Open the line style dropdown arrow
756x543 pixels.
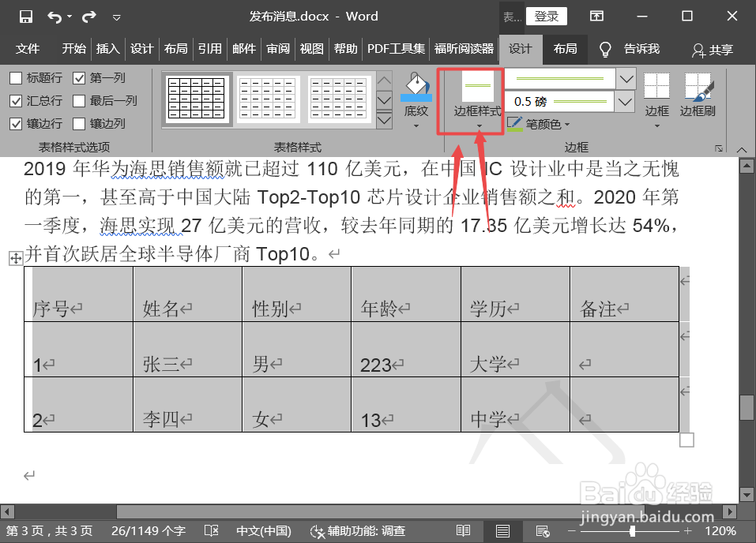(626, 79)
